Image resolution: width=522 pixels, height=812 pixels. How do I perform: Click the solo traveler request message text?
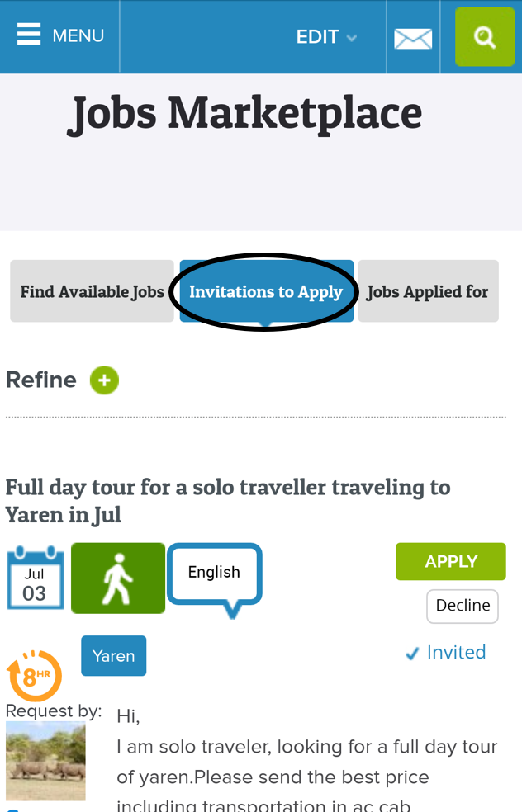coord(306,762)
